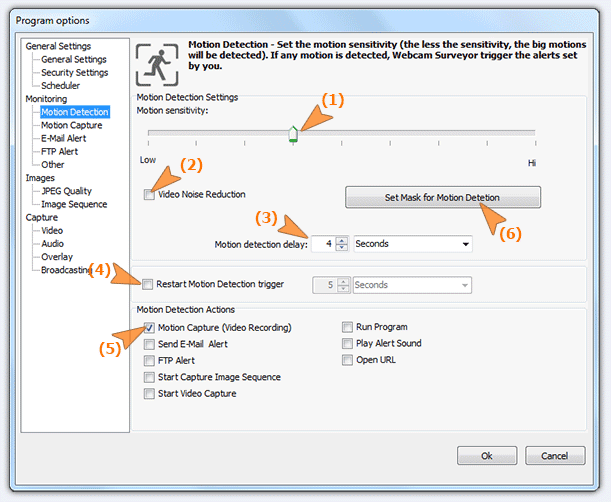Select Images category in tree
Image resolution: width=611 pixels, height=502 pixels.
(x=40, y=178)
